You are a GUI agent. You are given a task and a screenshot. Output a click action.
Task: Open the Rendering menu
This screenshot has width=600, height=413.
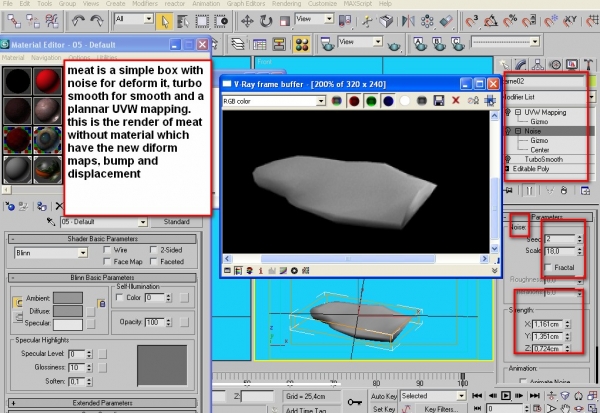[286, 4]
